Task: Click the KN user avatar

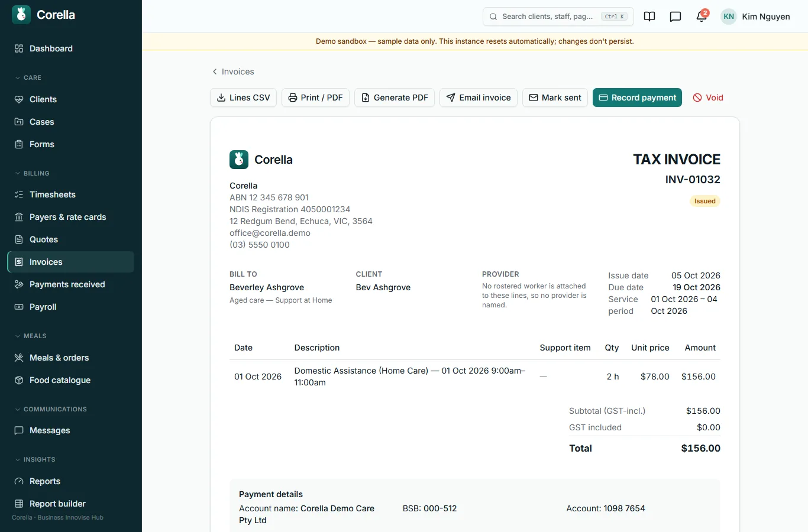Action: pyautogui.click(x=729, y=17)
